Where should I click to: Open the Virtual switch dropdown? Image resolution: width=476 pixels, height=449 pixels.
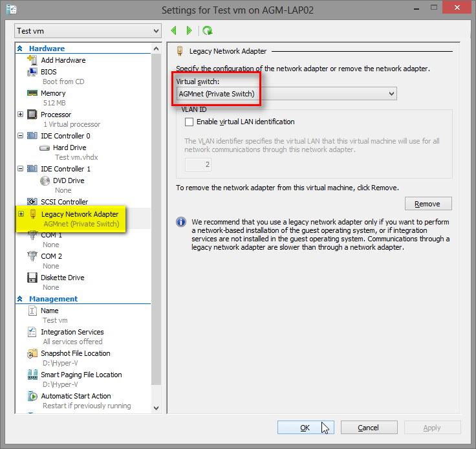coord(286,94)
